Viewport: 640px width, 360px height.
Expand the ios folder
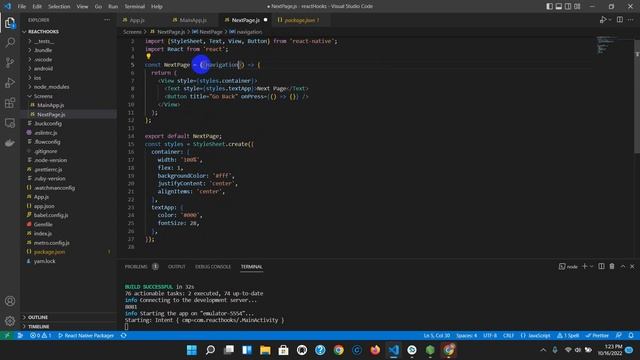pos(38,78)
